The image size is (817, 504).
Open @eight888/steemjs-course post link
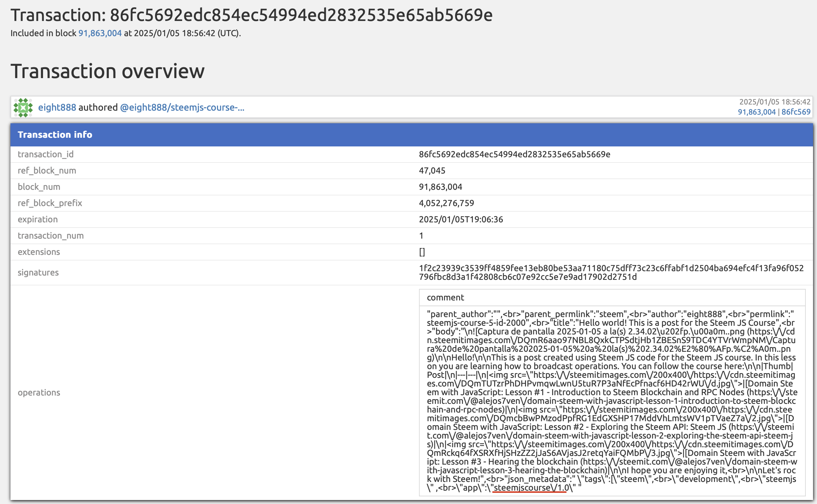tap(182, 107)
